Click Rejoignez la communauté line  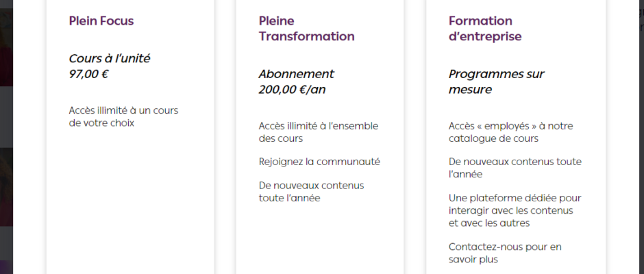(319, 162)
